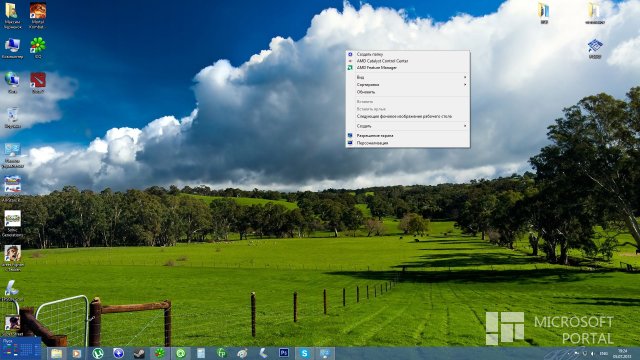Select the blue blueprint desktop shortcut
Viewport: 640px width, 360px height.
click(x=595, y=49)
